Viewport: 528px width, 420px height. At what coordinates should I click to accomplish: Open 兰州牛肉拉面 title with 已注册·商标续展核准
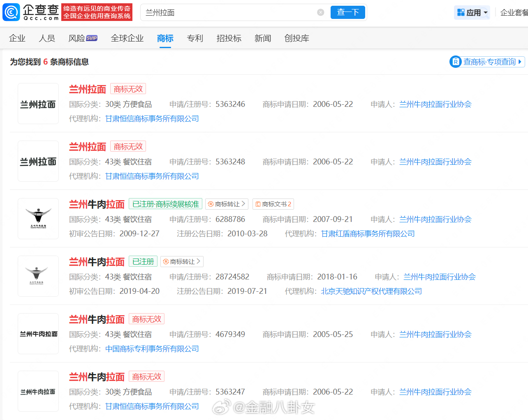click(x=97, y=204)
